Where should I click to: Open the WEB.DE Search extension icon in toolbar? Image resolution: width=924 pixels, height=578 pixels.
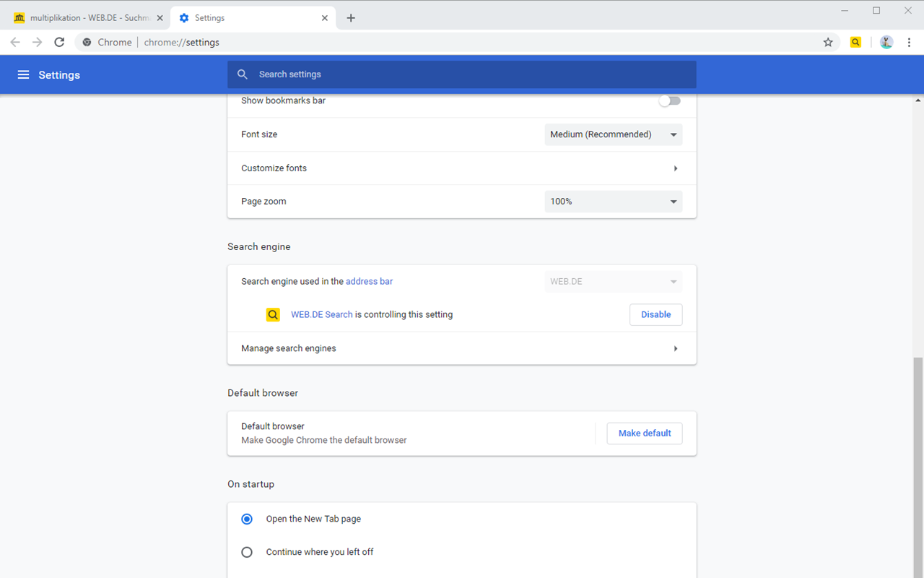click(x=855, y=43)
